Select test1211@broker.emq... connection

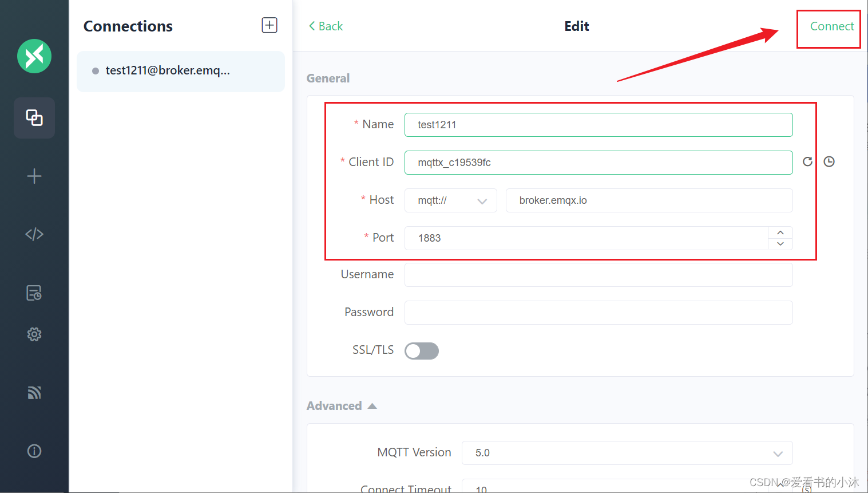pyautogui.click(x=181, y=71)
